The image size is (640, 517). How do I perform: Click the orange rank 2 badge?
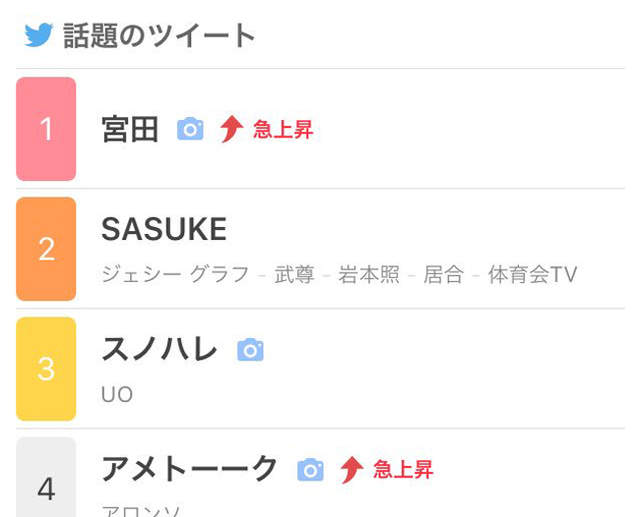pos(46,249)
